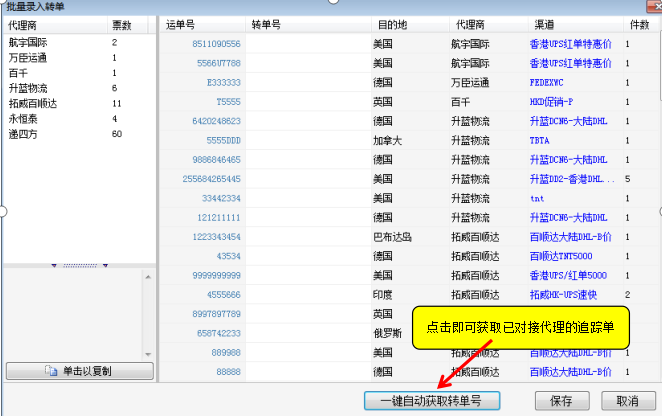Select agent 航宇国际 in left list
Image resolution: width=662 pixels, height=416 pixels.
click(x=28, y=43)
